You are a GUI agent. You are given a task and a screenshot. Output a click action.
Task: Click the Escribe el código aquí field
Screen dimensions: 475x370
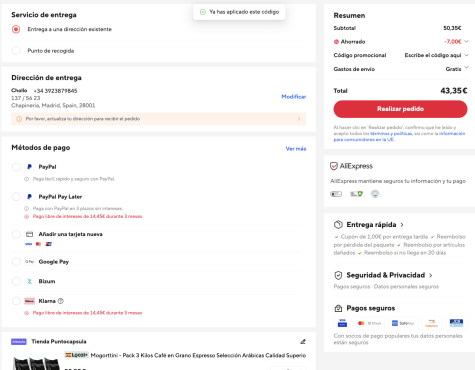coord(433,55)
